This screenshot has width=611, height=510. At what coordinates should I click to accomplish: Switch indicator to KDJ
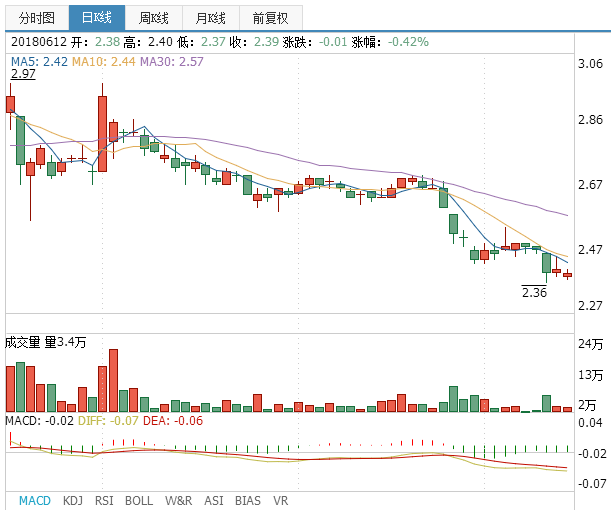[x=73, y=500]
